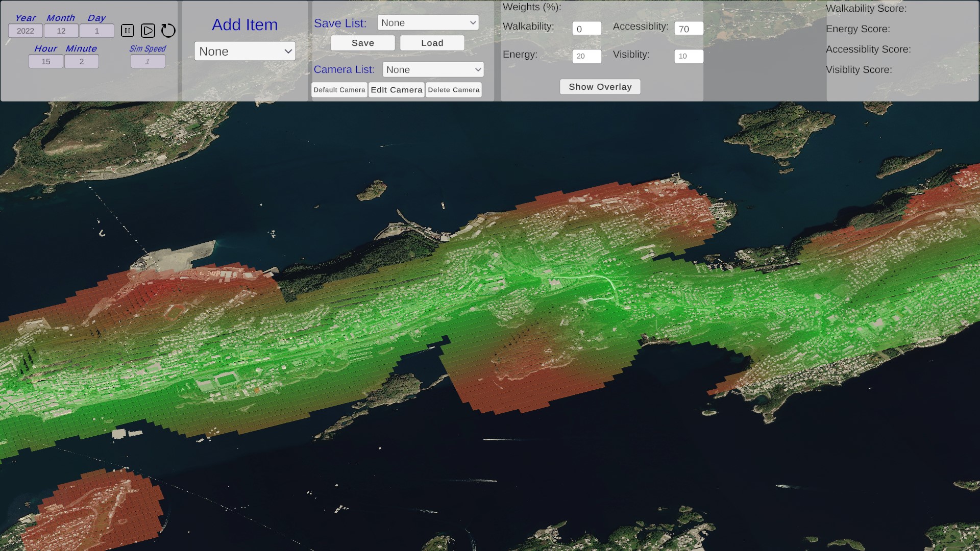
Task: Focus the Hour input field
Action: [x=46, y=62]
